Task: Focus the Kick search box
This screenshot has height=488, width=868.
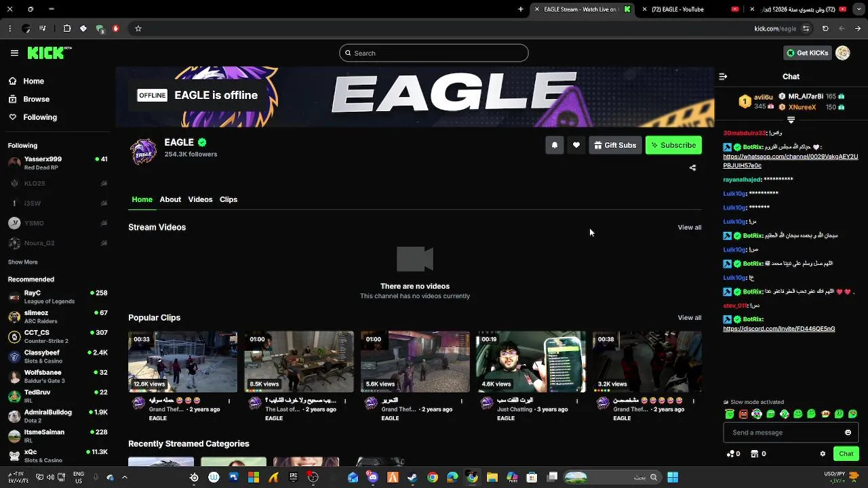Action: pyautogui.click(x=434, y=53)
